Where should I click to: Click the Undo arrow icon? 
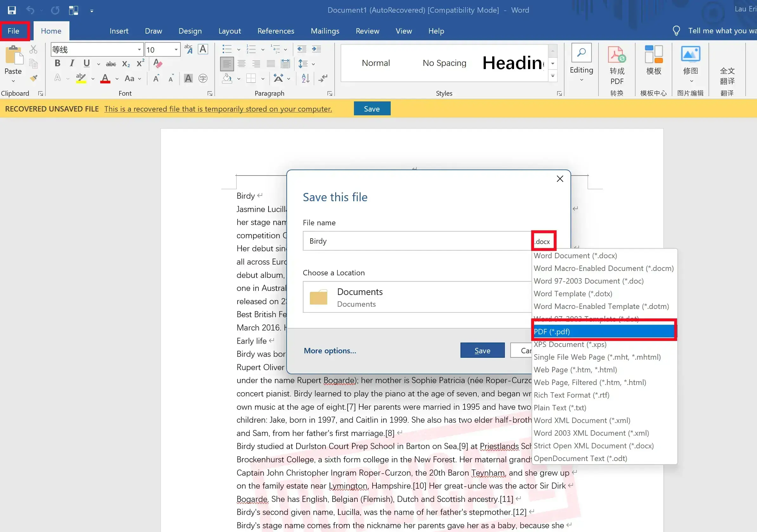(30, 10)
